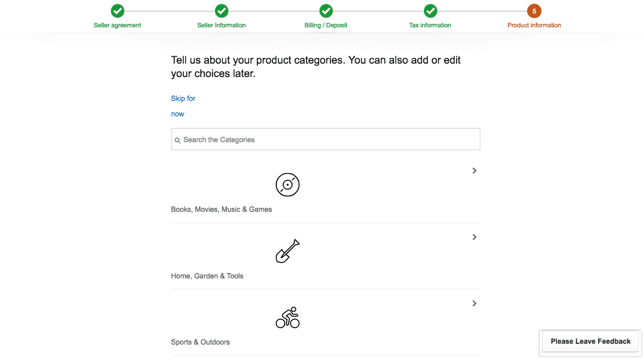The width and height of the screenshot is (644, 359).
Task: Focus the Search the Categories field
Action: point(328,140)
